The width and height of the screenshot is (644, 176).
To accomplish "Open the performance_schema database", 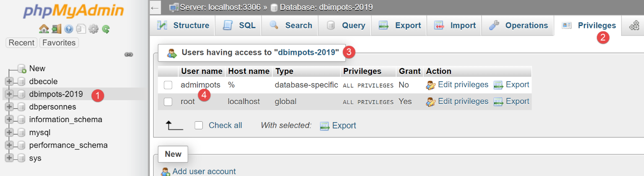I will point(68,145).
